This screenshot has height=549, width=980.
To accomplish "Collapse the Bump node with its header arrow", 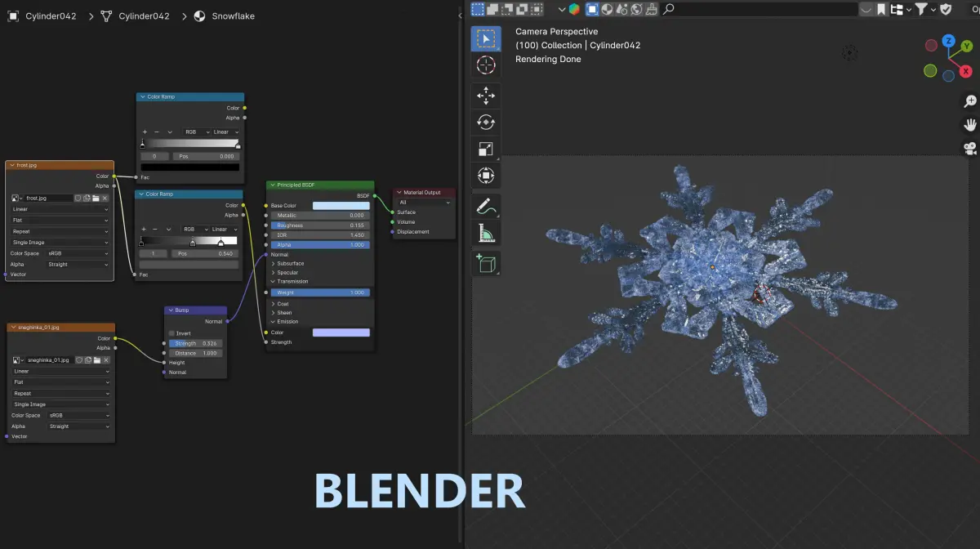I will coord(170,310).
